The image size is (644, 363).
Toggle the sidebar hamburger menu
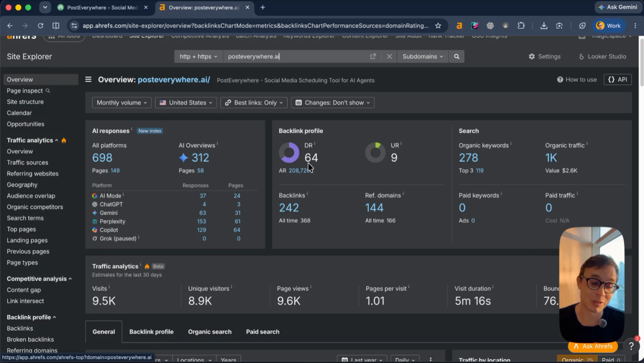88,80
